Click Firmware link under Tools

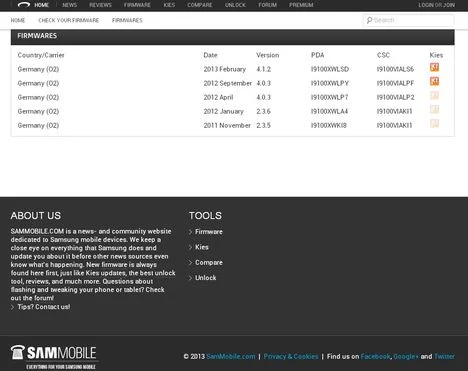pyautogui.click(x=209, y=232)
